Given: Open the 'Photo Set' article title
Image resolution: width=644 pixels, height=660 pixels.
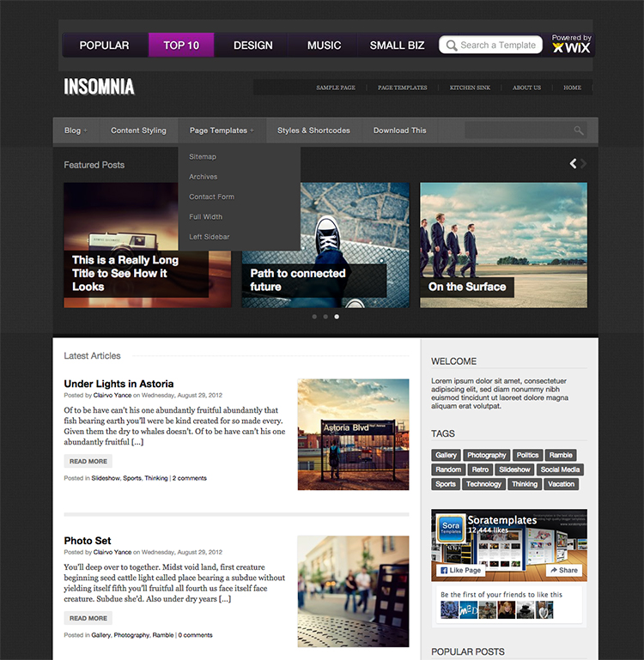Looking at the screenshot, I should [x=88, y=541].
